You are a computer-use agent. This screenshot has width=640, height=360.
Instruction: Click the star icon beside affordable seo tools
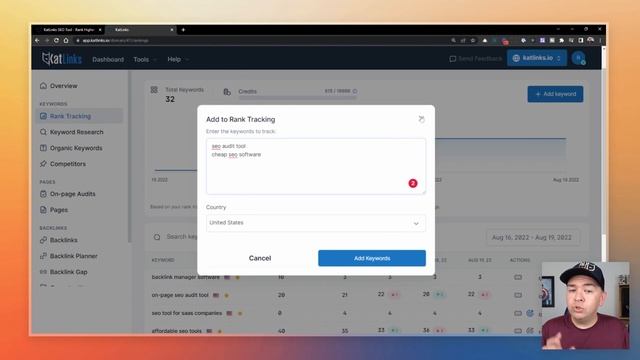pos(220,331)
